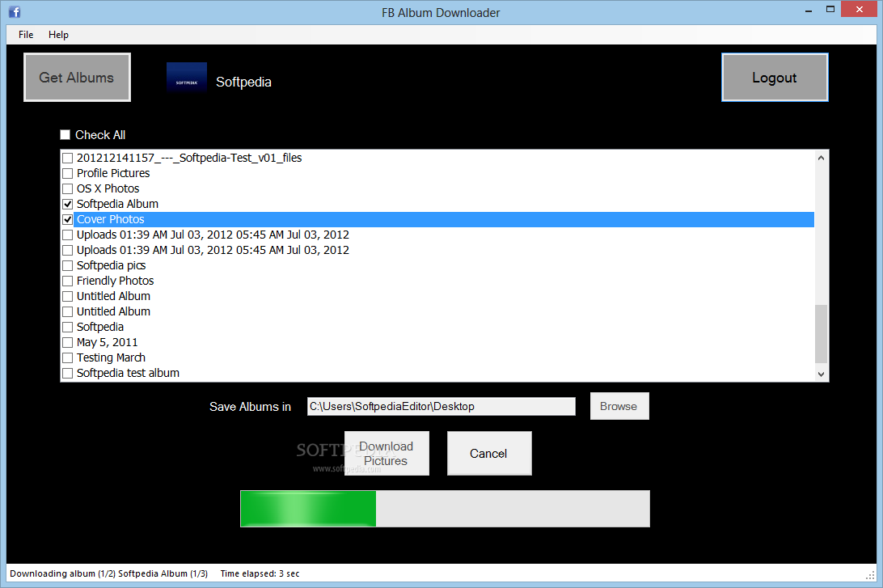The width and height of the screenshot is (883, 588).
Task: Check the Profile Pictures album checkbox
Action: coord(68,173)
